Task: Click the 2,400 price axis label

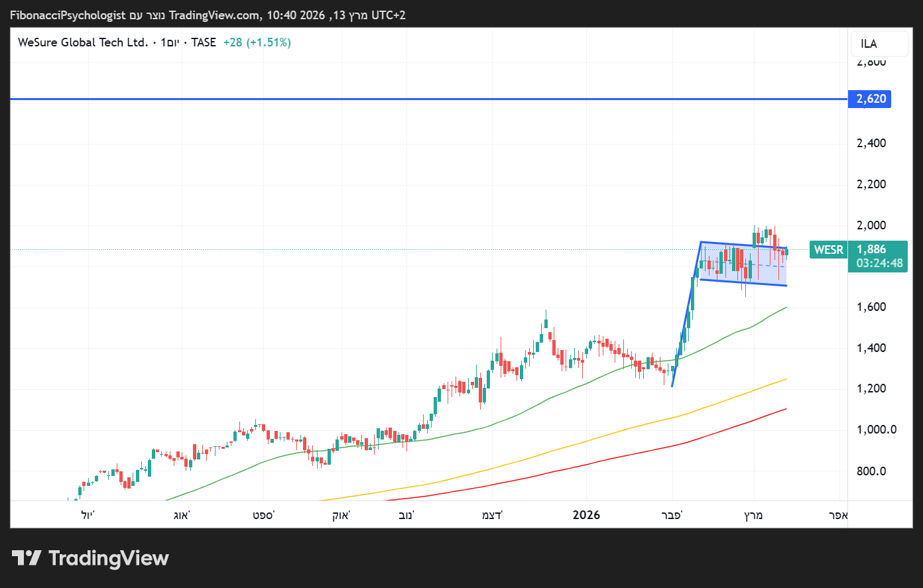Action: tap(871, 143)
